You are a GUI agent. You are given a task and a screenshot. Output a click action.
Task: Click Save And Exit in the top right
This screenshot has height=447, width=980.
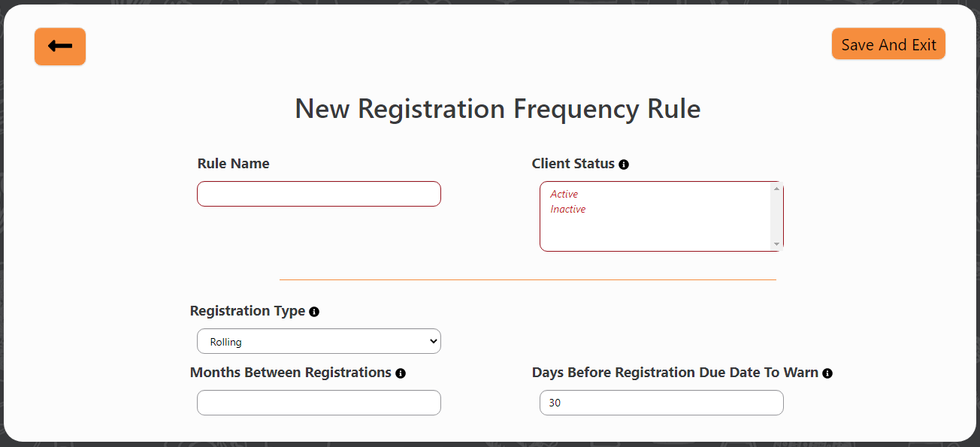coord(888,44)
